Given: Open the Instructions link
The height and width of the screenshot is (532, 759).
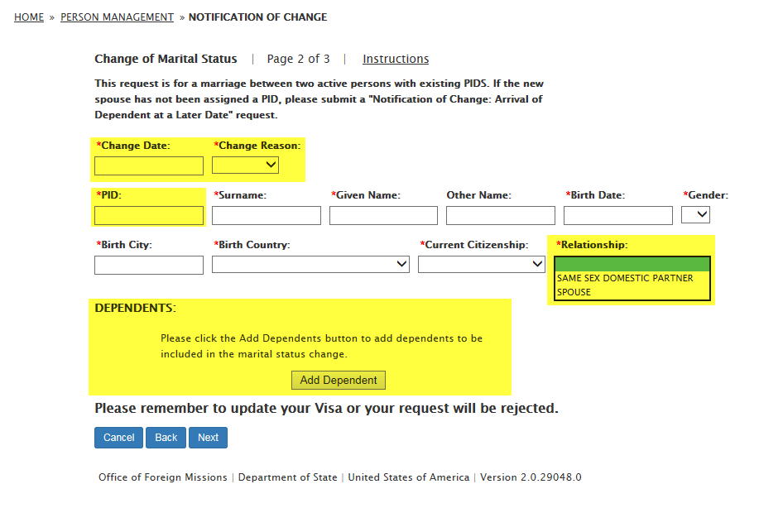Looking at the screenshot, I should (396, 59).
